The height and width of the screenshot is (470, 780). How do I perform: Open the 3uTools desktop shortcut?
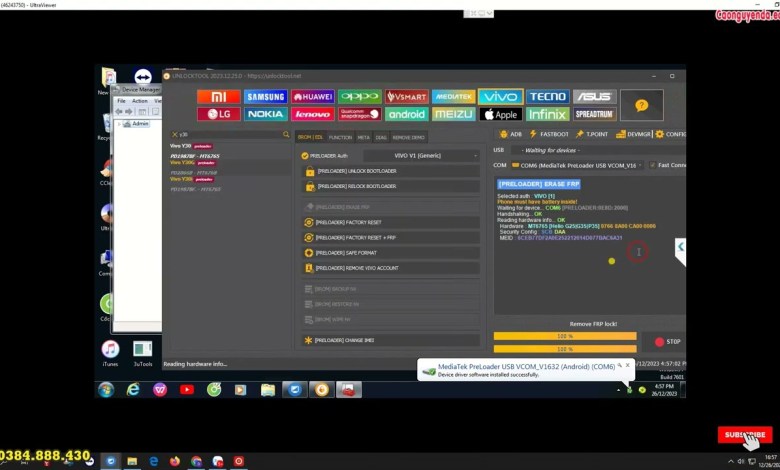tap(143, 353)
